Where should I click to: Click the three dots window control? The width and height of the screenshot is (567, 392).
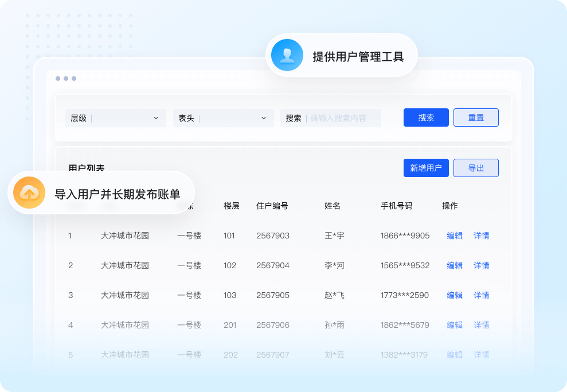pyautogui.click(x=65, y=79)
